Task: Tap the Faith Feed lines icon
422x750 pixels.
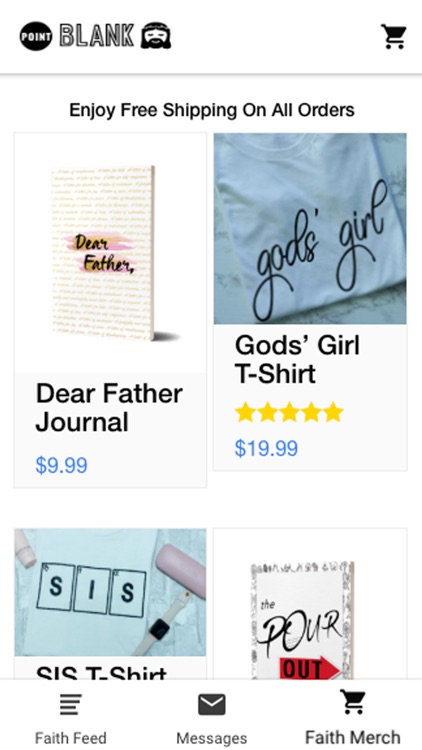Action: pos(70,705)
